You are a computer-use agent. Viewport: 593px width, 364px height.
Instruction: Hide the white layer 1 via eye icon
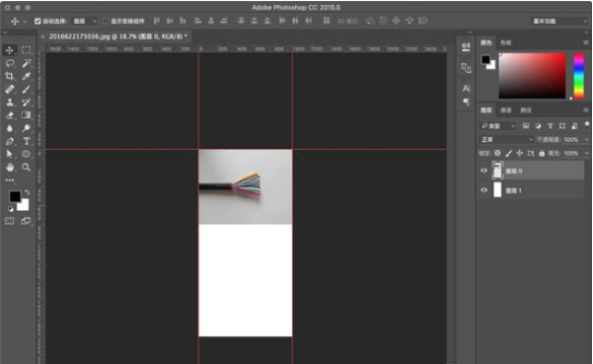483,190
